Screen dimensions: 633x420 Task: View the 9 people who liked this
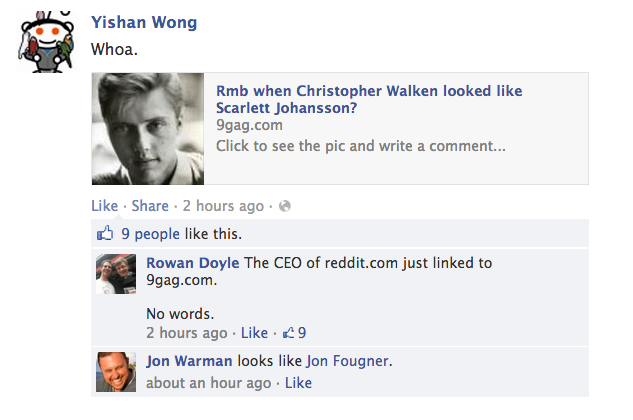tap(151, 234)
